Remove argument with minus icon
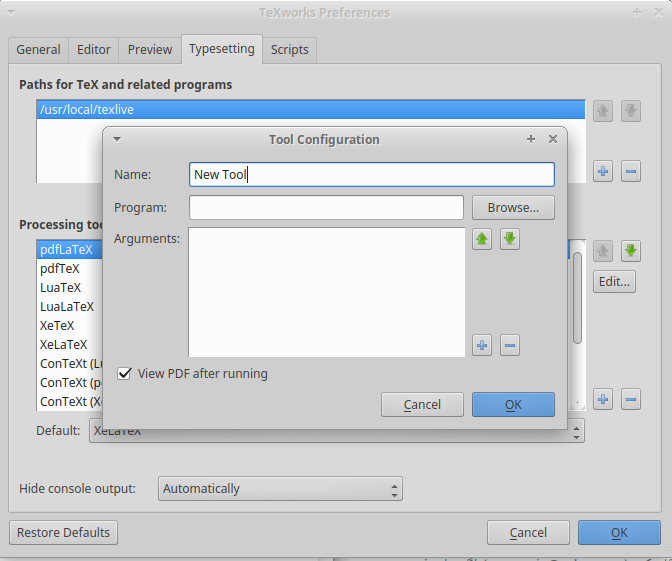The width and height of the screenshot is (672, 561). tap(510, 346)
